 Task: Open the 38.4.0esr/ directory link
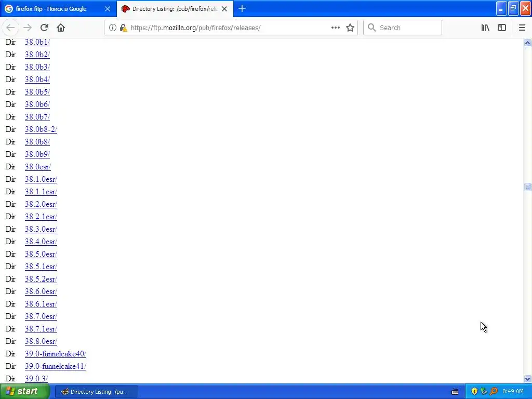point(41,242)
